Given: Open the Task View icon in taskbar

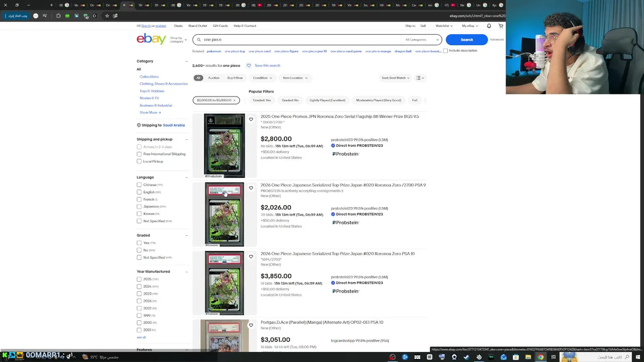Looking at the screenshot, I should point(553,357).
